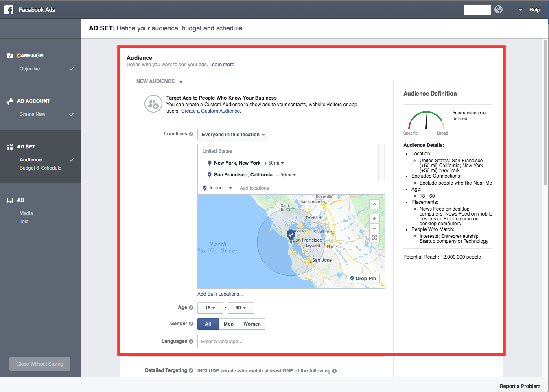
Task: Collapse the map with up chevron
Action: pyautogui.click(x=374, y=204)
